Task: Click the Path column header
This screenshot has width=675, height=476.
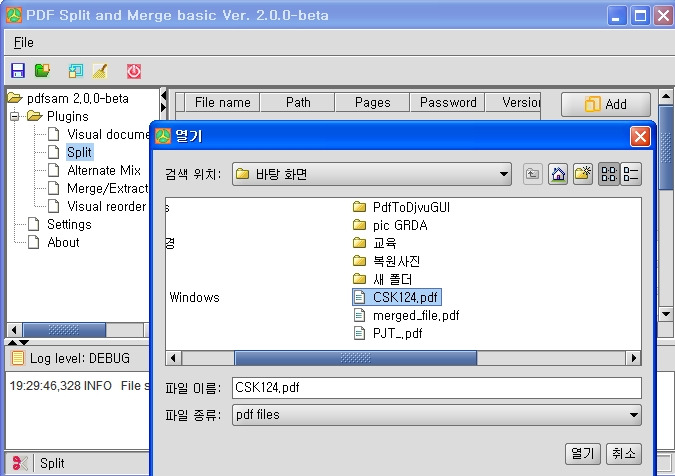Action: [x=298, y=102]
